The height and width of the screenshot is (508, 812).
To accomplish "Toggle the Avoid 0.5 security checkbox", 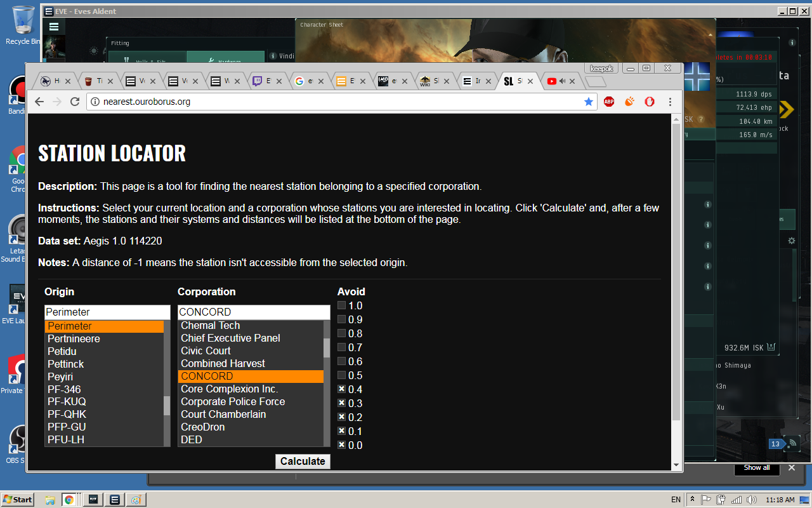I will tap(342, 375).
